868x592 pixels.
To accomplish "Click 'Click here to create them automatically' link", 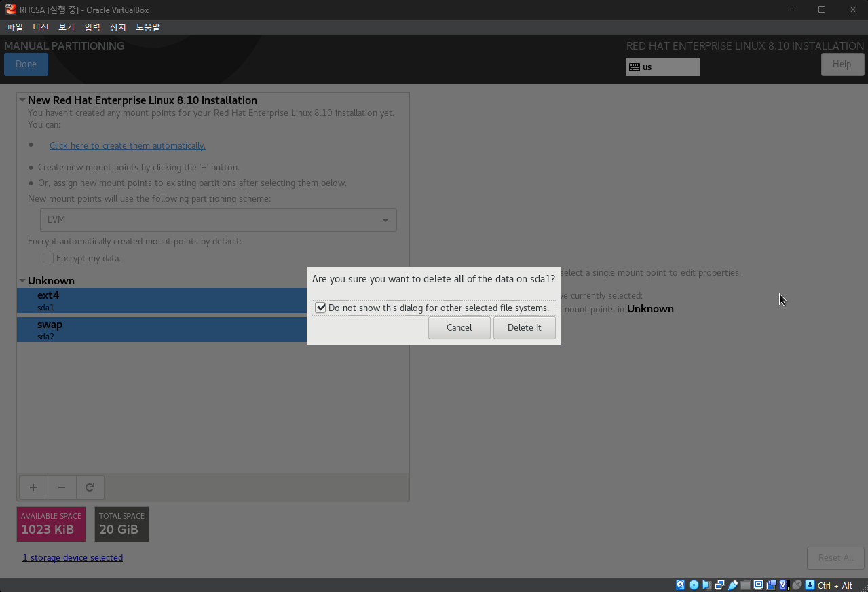I will [x=128, y=145].
